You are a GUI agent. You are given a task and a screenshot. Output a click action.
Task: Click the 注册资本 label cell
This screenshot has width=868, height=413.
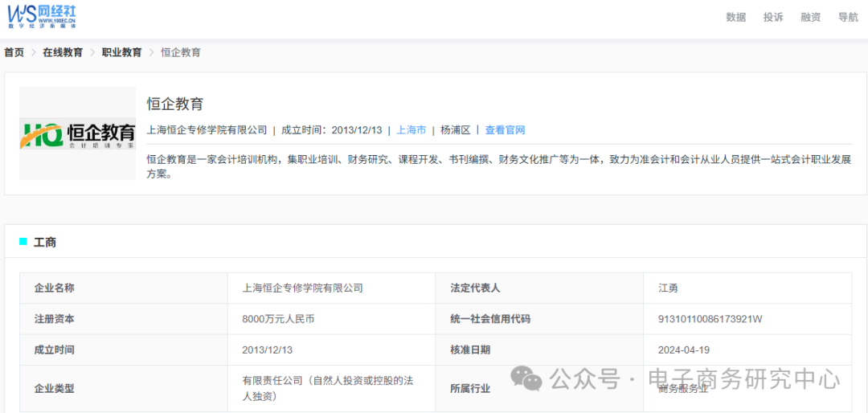click(x=124, y=319)
